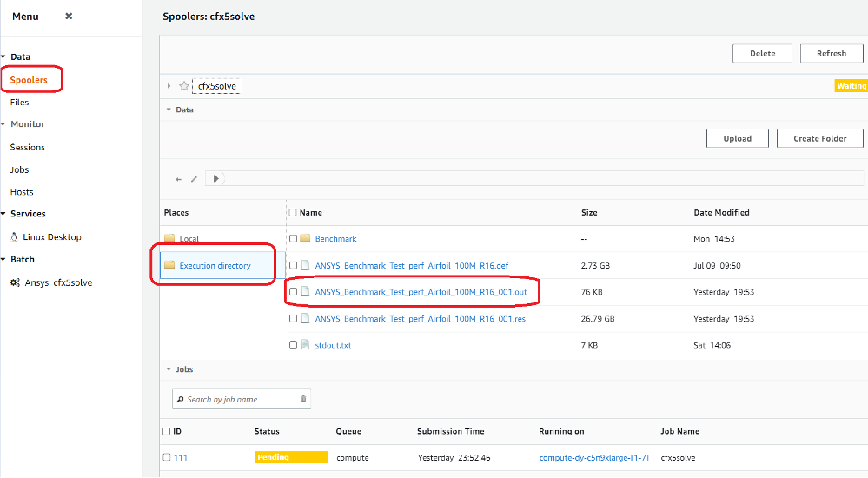Image resolution: width=868 pixels, height=478 pixels.
Task: Go back using the left arrow icon
Action: tap(178, 179)
